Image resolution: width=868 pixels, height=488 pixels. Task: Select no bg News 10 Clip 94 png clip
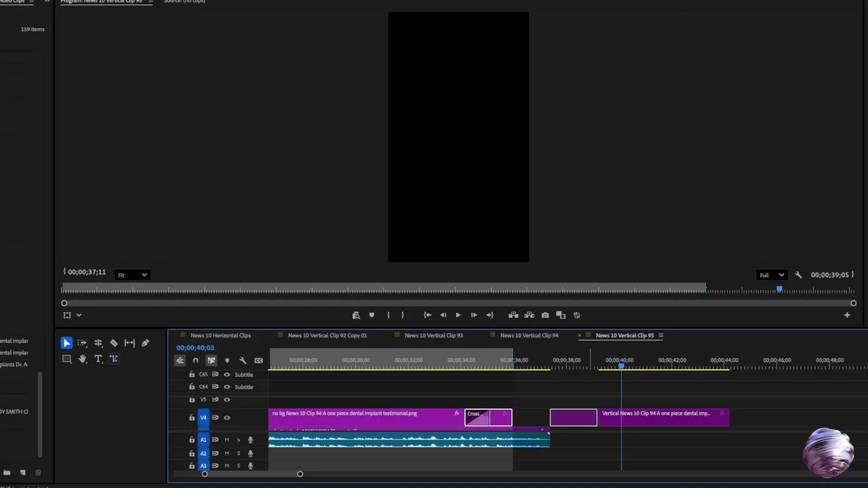pyautogui.click(x=366, y=418)
